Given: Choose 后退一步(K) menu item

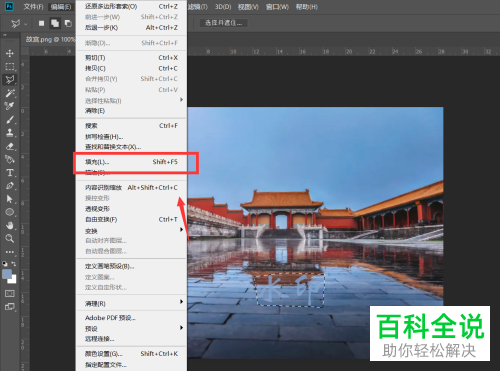Looking at the screenshot, I should coord(131,28).
